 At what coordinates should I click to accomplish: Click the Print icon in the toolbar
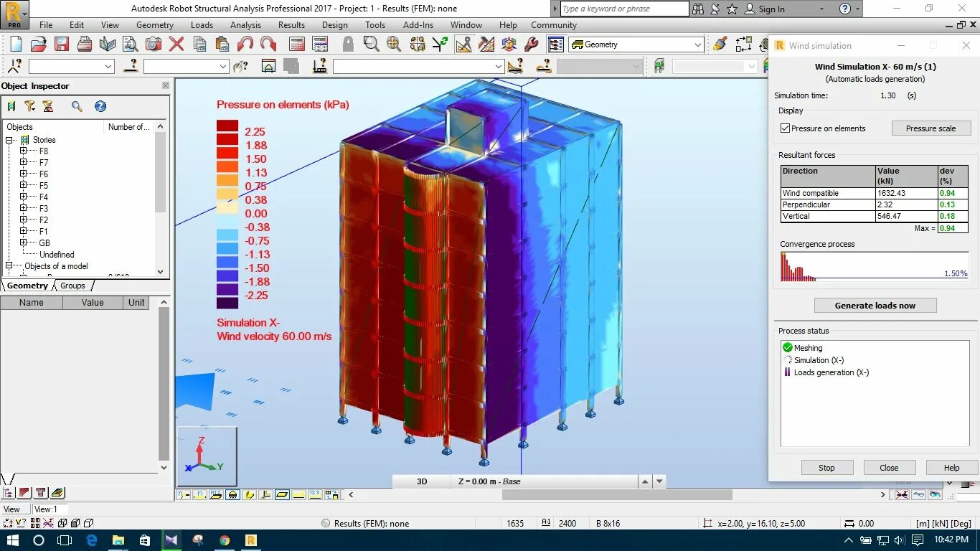coord(85,44)
